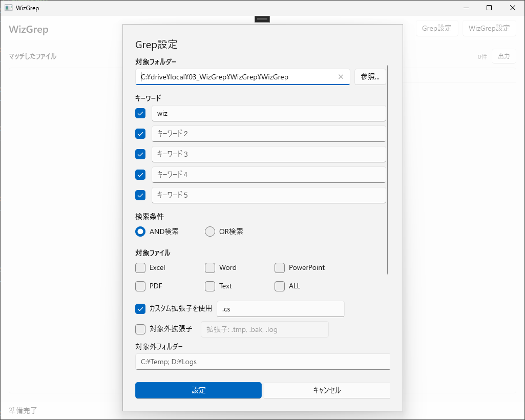Screen dimensions: 525x420
Task: Click the 0件 count label
Action: pos(482,57)
